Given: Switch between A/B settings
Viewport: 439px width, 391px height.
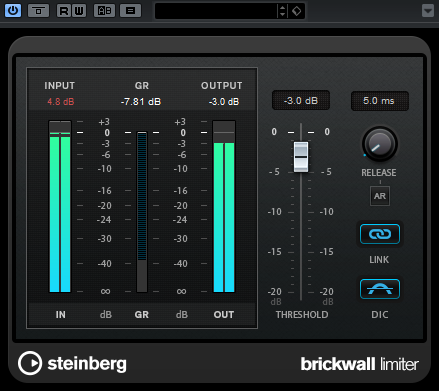Looking at the screenshot, I should coord(104,11).
